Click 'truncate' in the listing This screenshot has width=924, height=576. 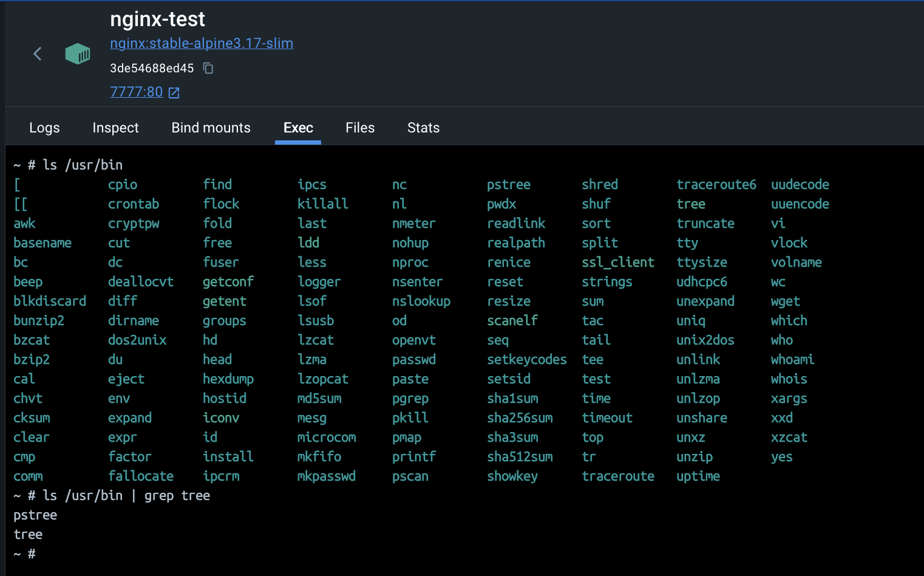705,224
